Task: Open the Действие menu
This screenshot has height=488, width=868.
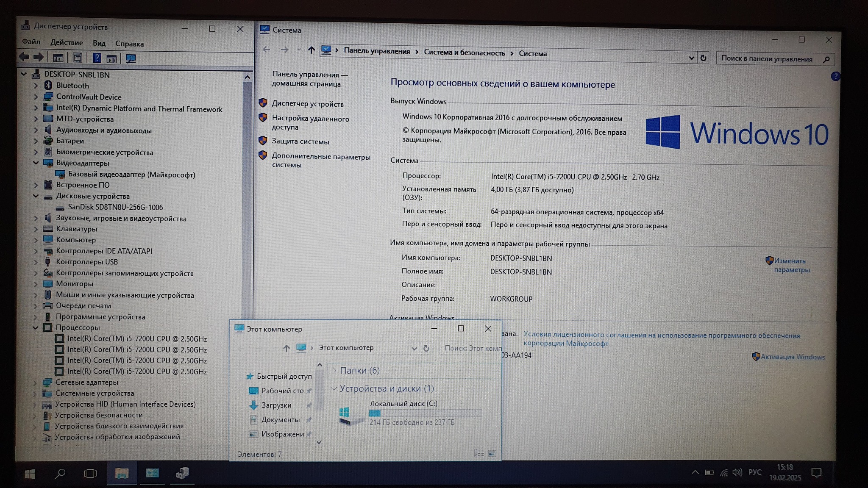Action: tap(67, 43)
